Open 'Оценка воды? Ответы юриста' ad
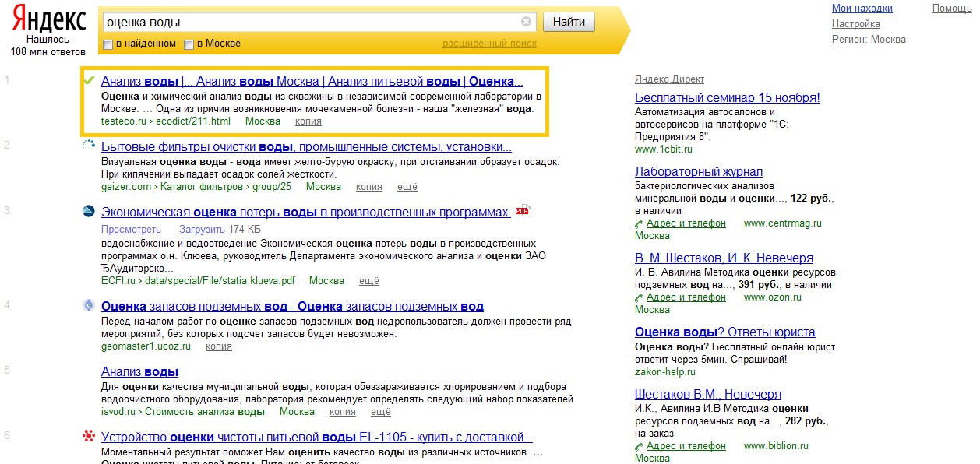The height and width of the screenshot is (464, 980). pyautogui.click(x=725, y=332)
